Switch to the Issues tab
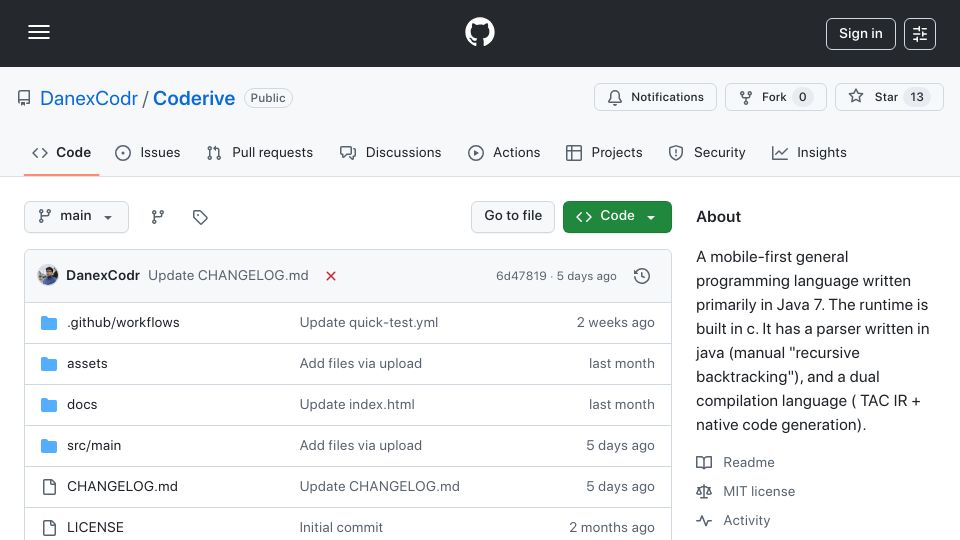This screenshot has height=540, width=960. 148,152
